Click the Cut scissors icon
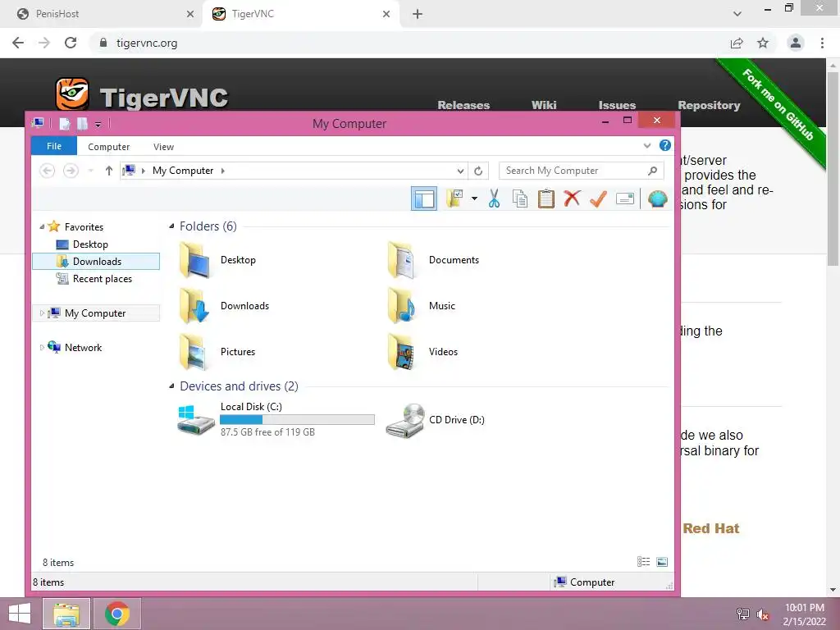The image size is (840, 630). (x=494, y=199)
